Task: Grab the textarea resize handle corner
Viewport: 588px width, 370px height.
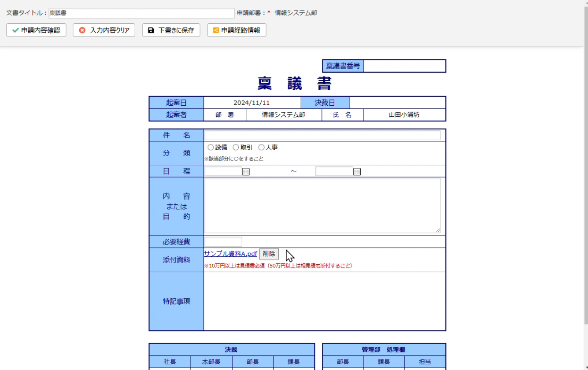Action: click(x=438, y=230)
